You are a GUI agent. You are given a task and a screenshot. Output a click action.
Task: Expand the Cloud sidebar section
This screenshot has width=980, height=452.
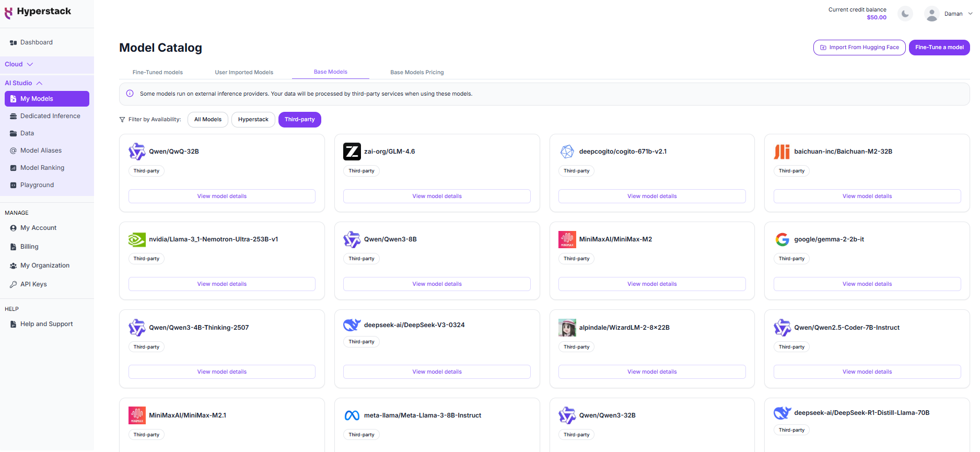tap(19, 64)
